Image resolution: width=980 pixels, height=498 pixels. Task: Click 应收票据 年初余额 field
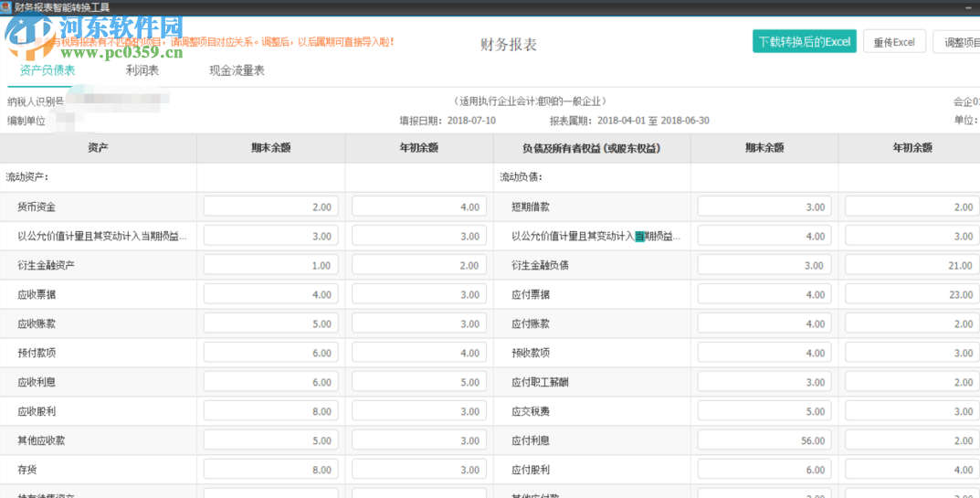(418, 294)
